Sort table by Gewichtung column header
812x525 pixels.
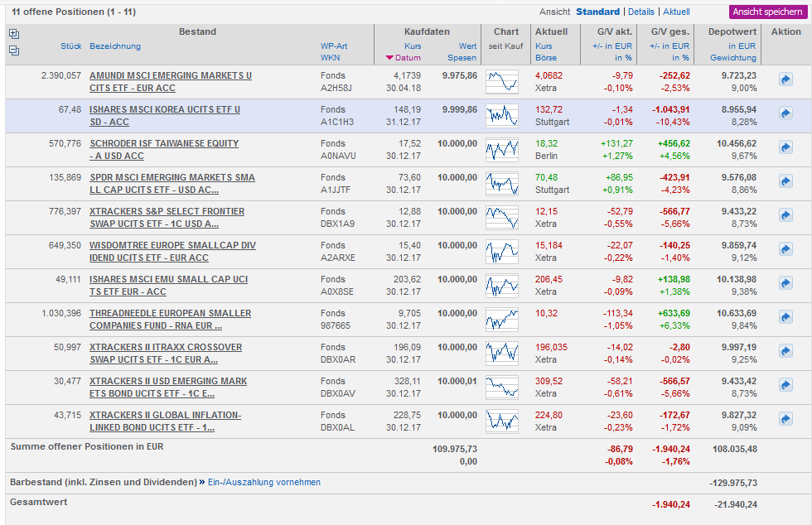pyautogui.click(x=733, y=58)
